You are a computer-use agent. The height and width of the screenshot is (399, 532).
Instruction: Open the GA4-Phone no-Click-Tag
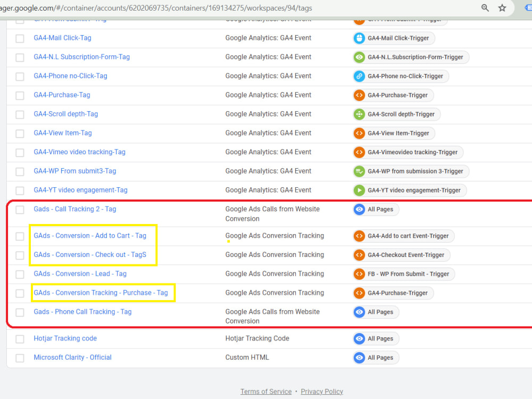pos(70,76)
